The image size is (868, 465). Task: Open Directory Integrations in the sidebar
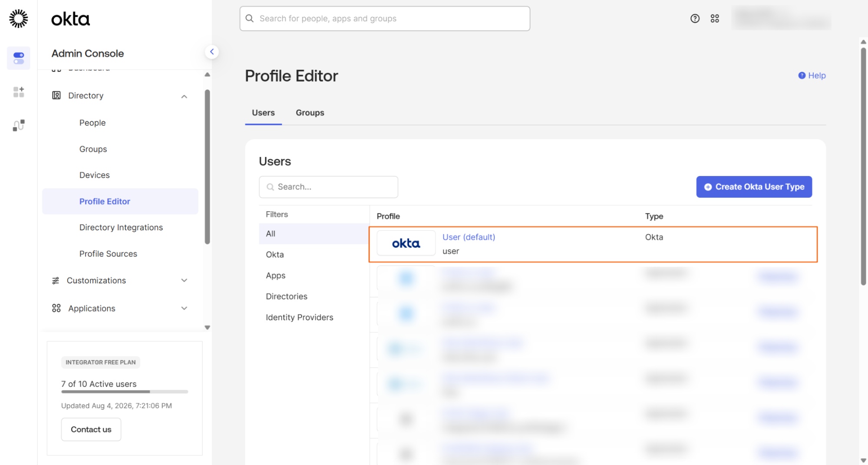(x=121, y=227)
